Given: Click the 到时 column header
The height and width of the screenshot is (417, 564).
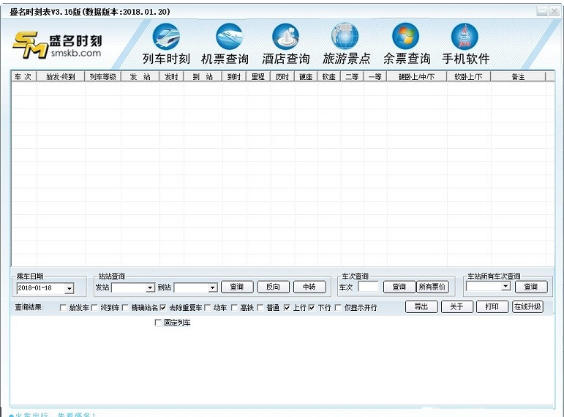Looking at the screenshot, I should click(234, 77).
